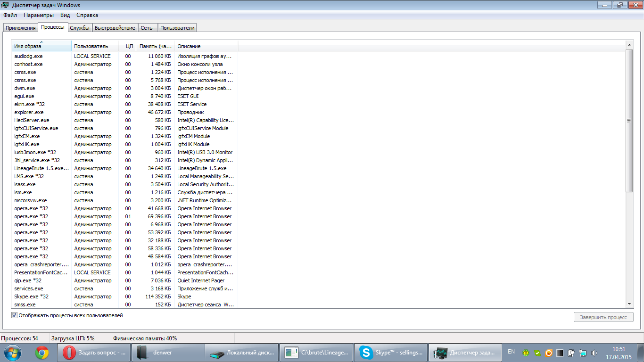Click the EN language indicator
The width and height of the screenshot is (644, 362).
point(511,352)
